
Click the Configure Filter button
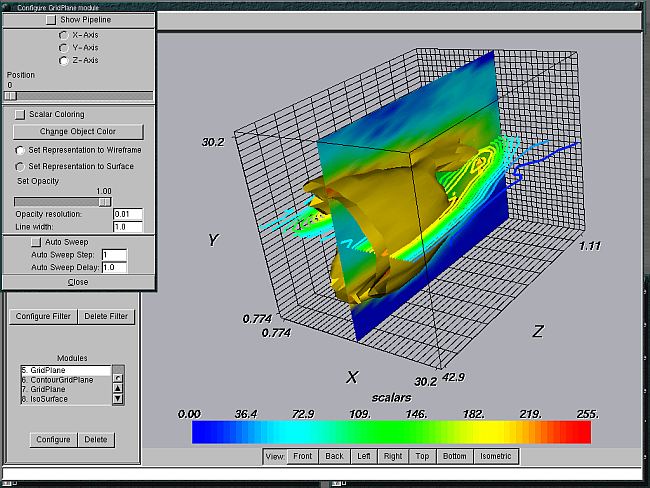point(42,317)
